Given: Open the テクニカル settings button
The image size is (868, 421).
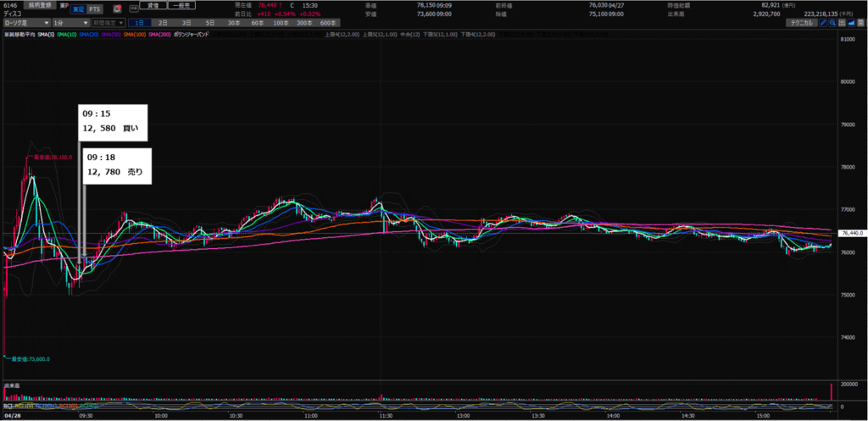Looking at the screenshot, I should (x=798, y=23).
